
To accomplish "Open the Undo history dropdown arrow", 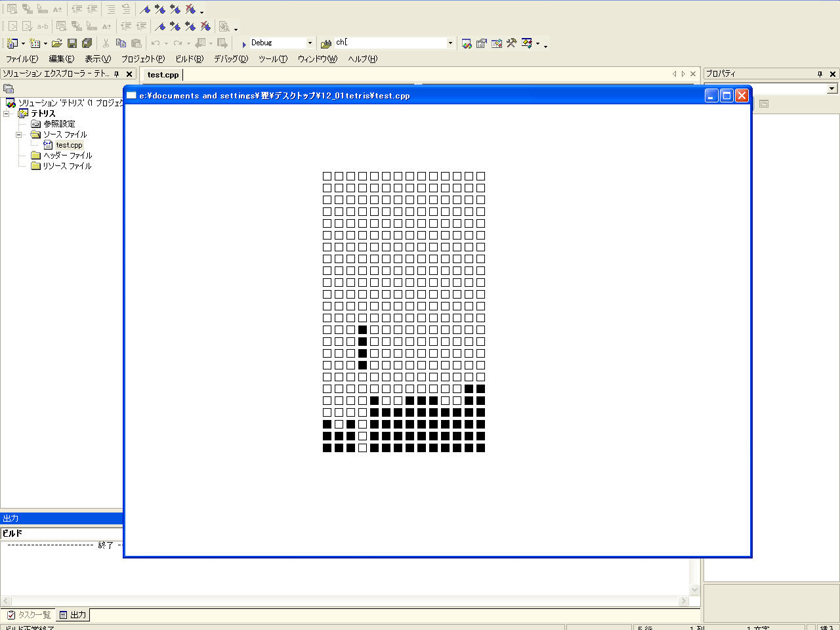I will (x=166, y=44).
